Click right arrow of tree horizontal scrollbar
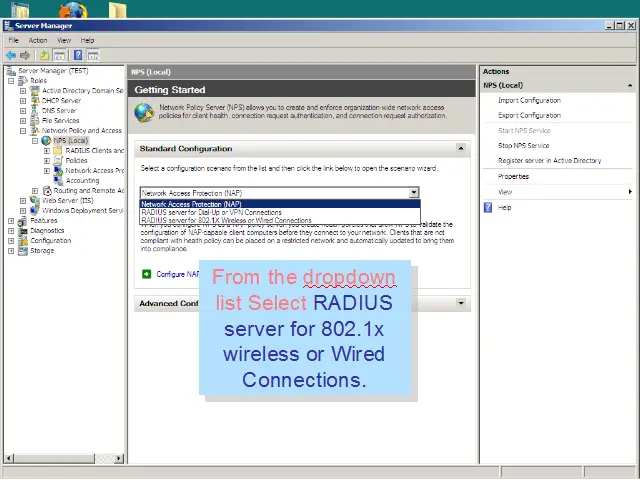Image resolution: width=640 pixels, height=480 pixels. point(119,458)
